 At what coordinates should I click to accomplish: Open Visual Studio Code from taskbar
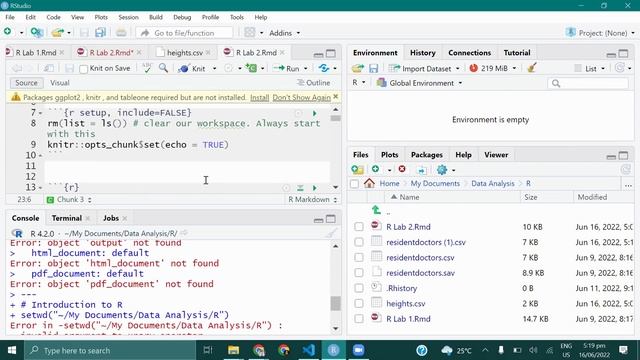pos(309,350)
